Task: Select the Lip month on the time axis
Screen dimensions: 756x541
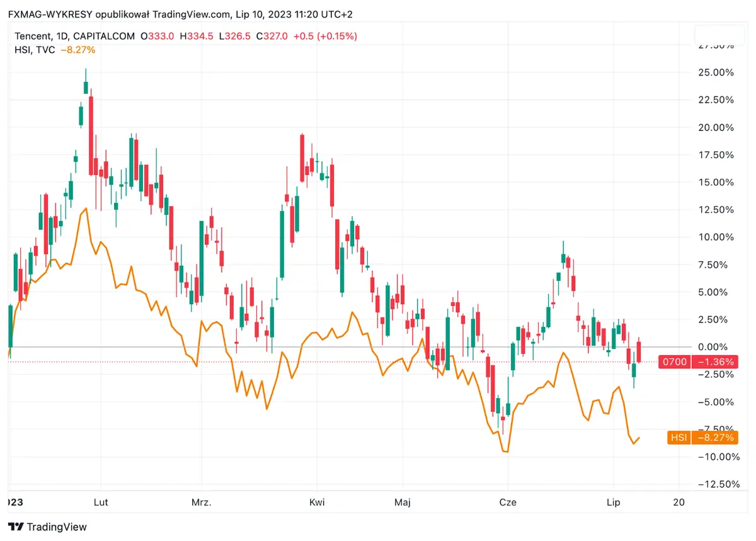Action: pyautogui.click(x=613, y=503)
